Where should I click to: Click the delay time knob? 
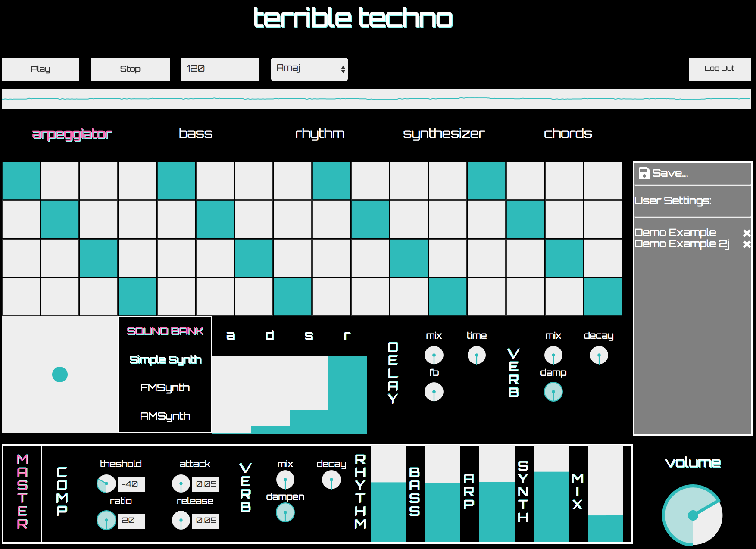pos(477,356)
